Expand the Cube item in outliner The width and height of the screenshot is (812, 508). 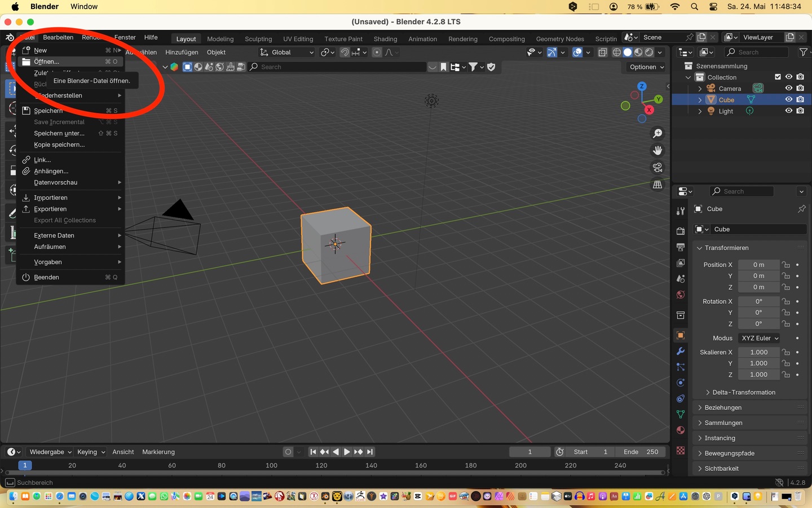pyautogui.click(x=700, y=100)
